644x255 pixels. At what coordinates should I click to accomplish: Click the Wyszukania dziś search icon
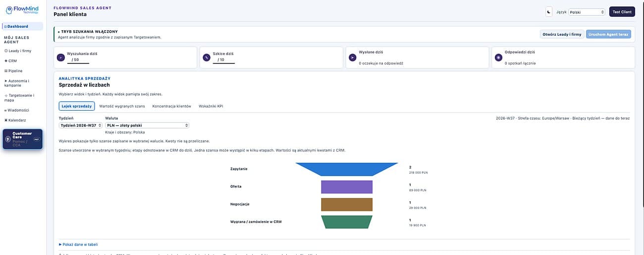pos(61,57)
